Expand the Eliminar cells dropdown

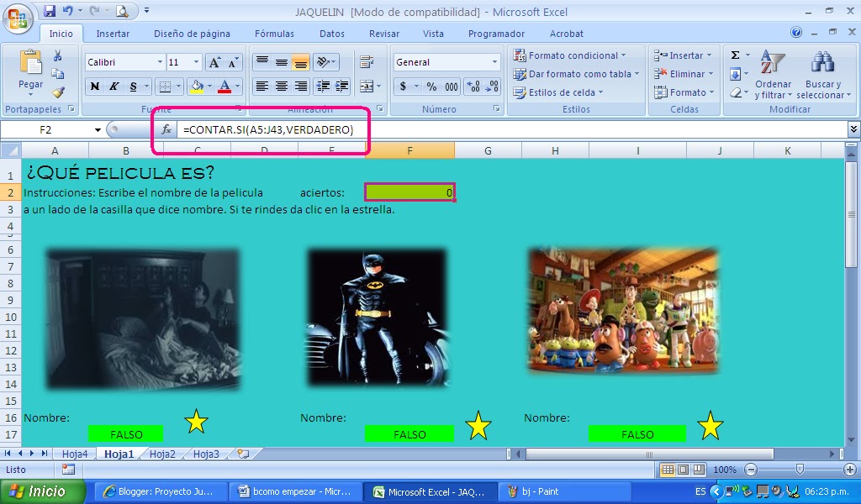click(710, 73)
